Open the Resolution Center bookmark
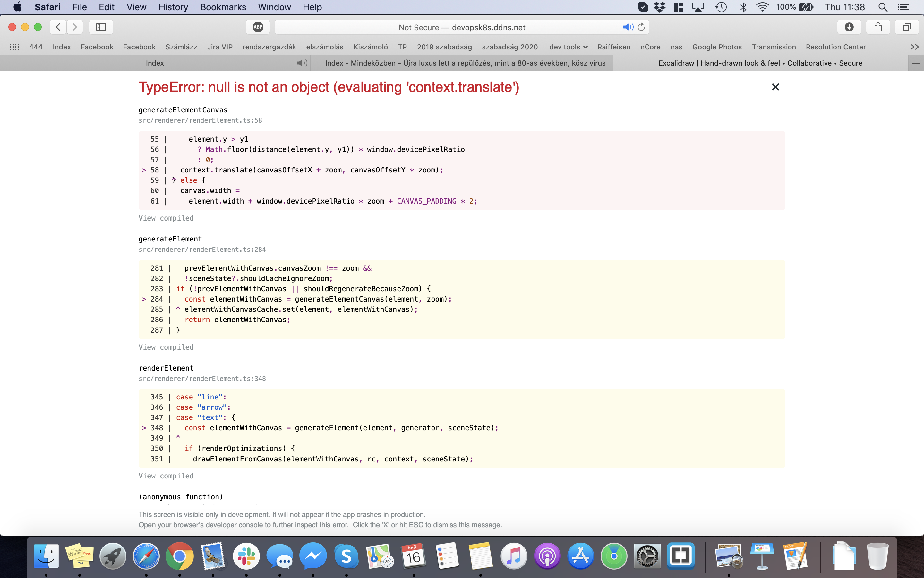Viewport: 924px width, 578px height. tap(836, 47)
